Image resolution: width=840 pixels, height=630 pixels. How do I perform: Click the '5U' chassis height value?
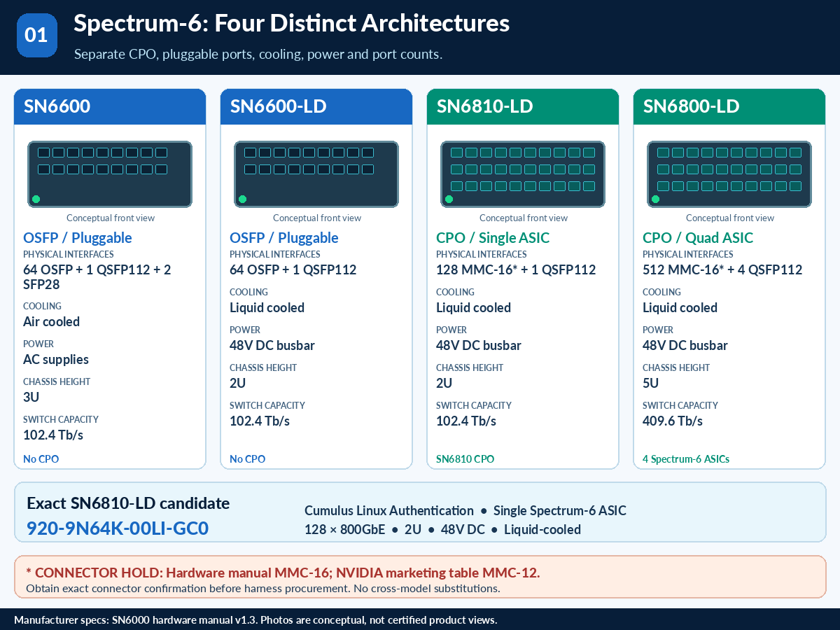pos(651,384)
